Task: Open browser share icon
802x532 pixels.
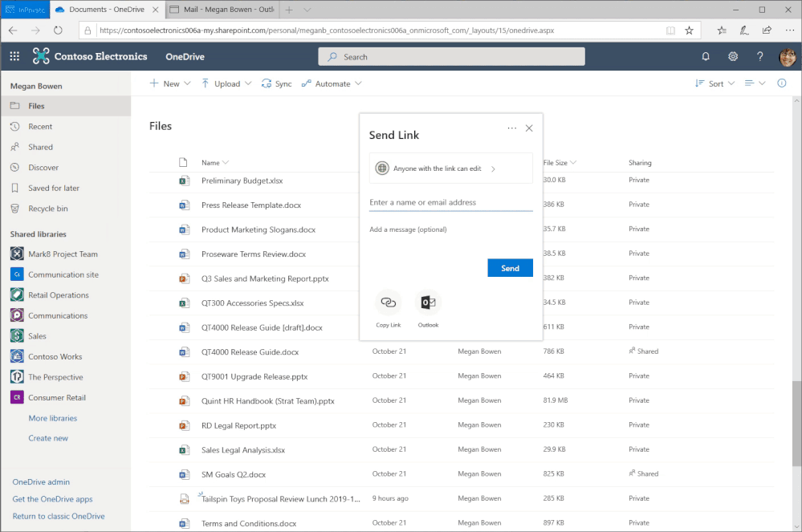Action: [767, 30]
